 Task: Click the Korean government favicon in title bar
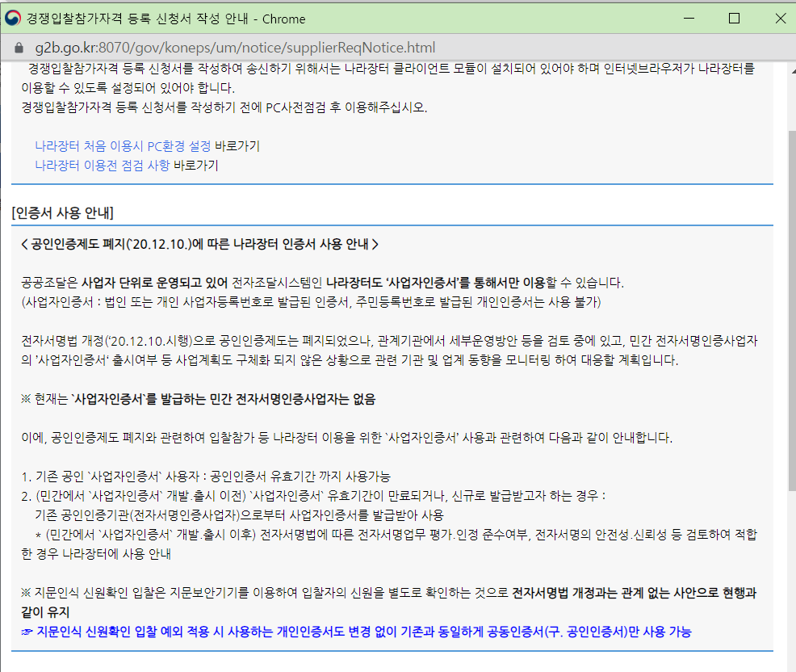tap(13, 19)
